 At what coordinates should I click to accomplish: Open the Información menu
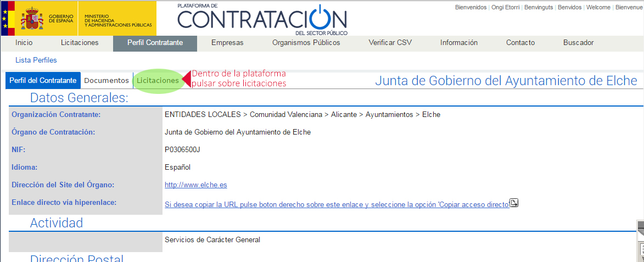[x=459, y=43]
